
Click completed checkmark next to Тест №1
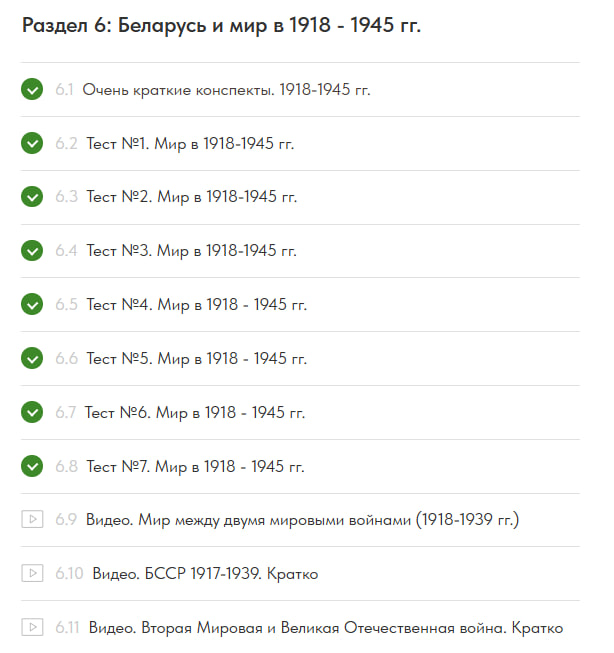(x=32, y=144)
